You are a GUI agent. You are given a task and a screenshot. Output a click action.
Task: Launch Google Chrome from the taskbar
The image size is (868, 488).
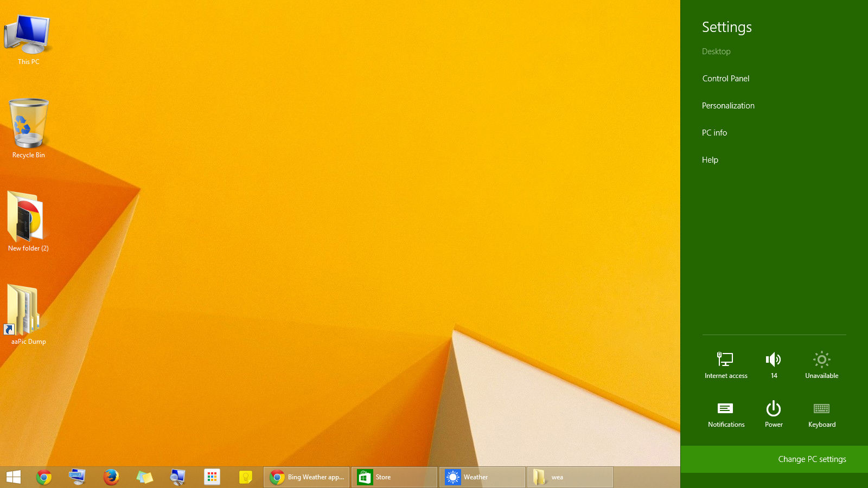[43, 477]
